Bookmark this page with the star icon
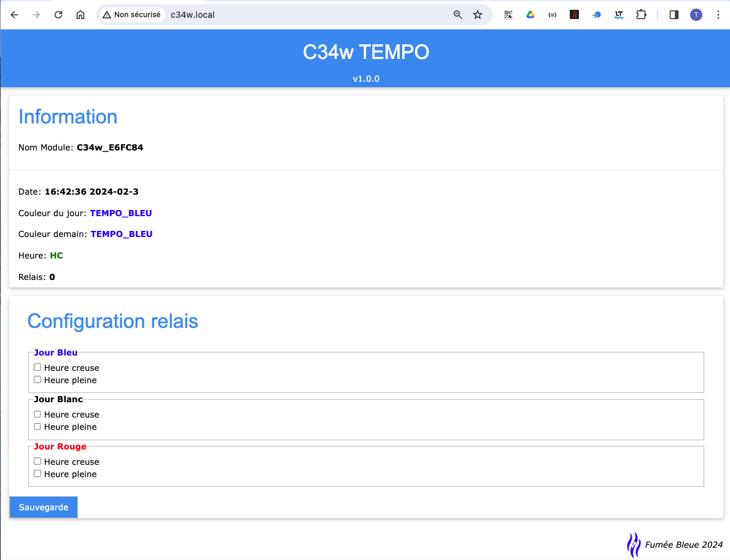Screen dimensions: 730x560 [x=478, y=15]
